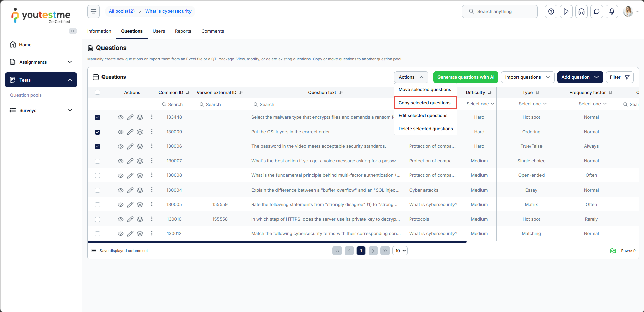Expand the Difficulty filter Select one dropdown
The width and height of the screenshot is (644, 312).
(x=480, y=104)
